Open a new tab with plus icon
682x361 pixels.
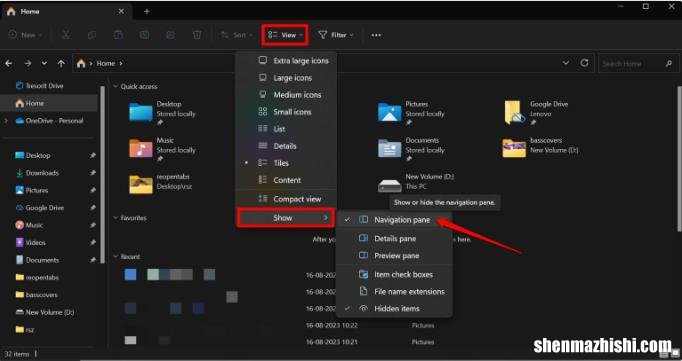[x=147, y=11]
